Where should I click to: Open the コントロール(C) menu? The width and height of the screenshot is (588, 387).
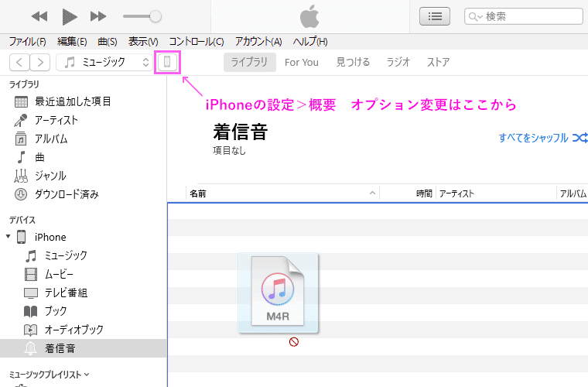coord(196,41)
